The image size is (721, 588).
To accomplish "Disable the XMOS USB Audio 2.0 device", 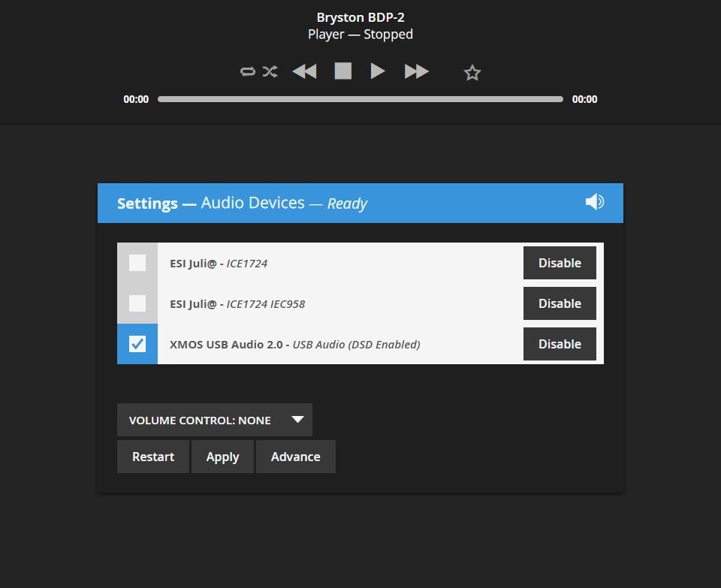I will 560,344.
